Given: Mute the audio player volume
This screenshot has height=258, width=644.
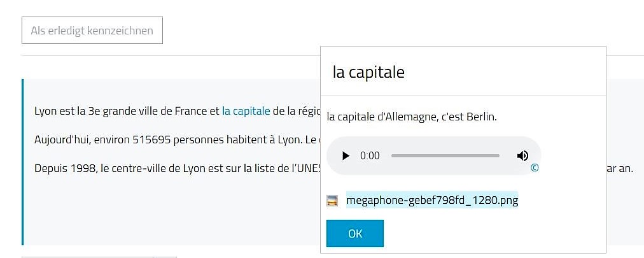Looking at the screenshot, I should (x=522, y=156).
